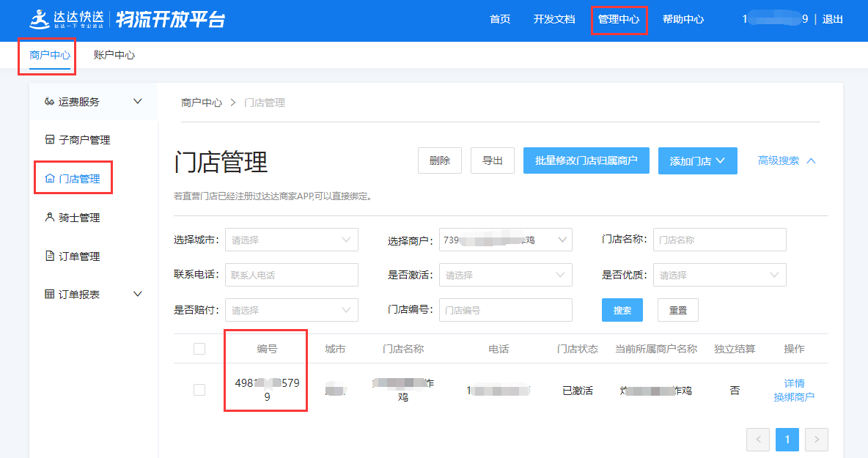
Task: Tick the select-all header checkbox
Action: (x=199, y=349)
